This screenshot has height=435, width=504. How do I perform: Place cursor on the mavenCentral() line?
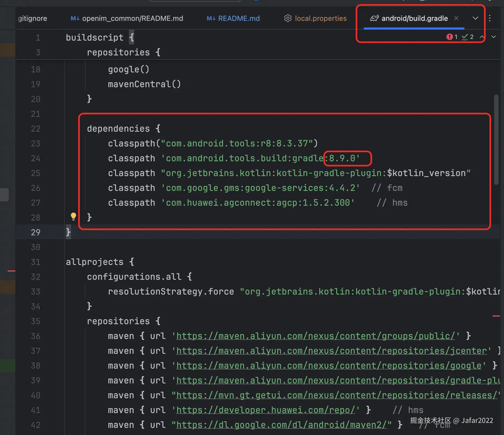pos(145,84)
